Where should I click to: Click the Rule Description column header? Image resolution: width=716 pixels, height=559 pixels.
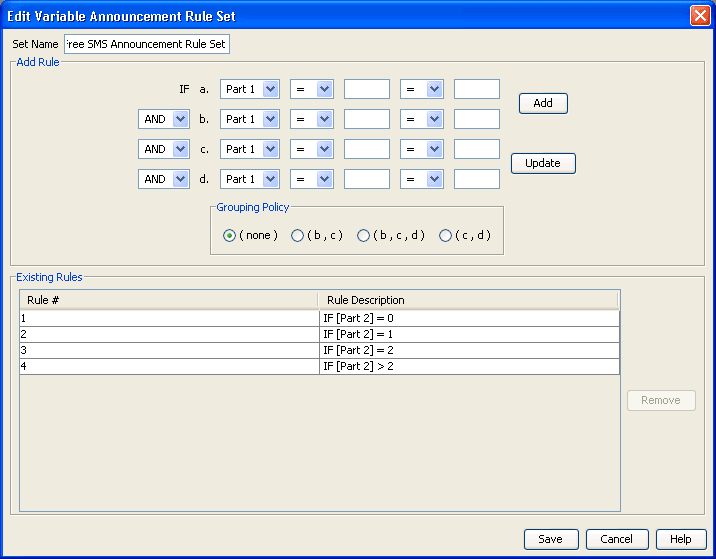[x=468, y=300]
